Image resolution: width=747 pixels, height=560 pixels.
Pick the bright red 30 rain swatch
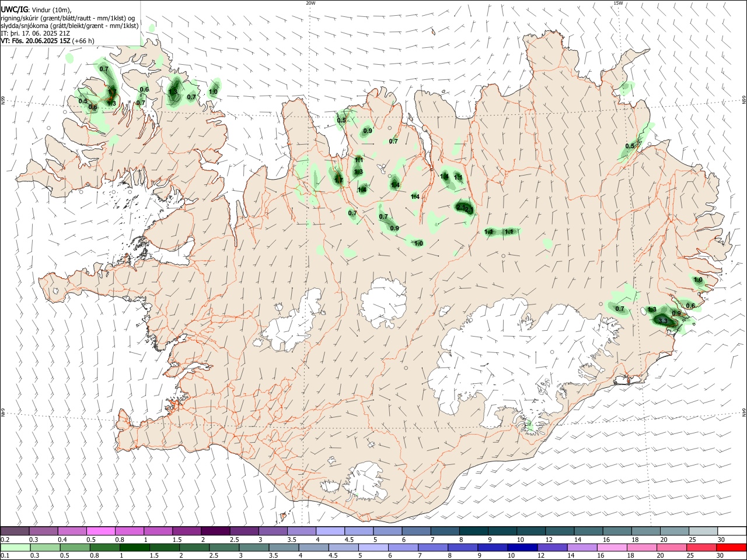coord(731,547)
